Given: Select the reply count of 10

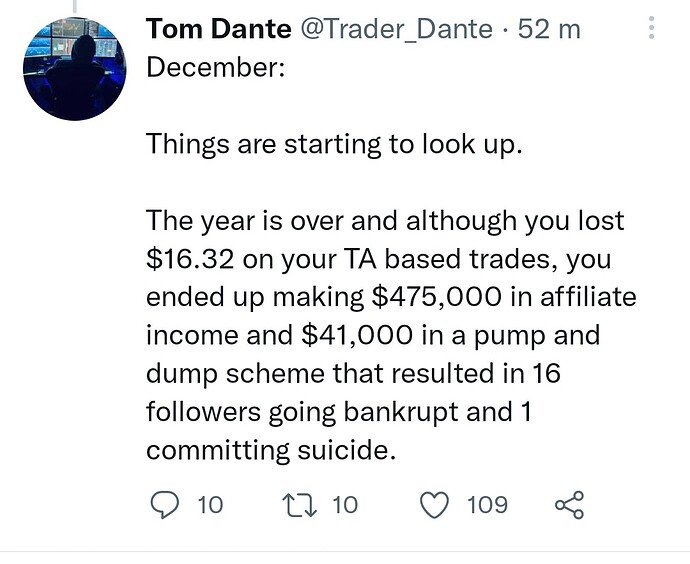Looking at the screenshot, I should coord(210,505).
